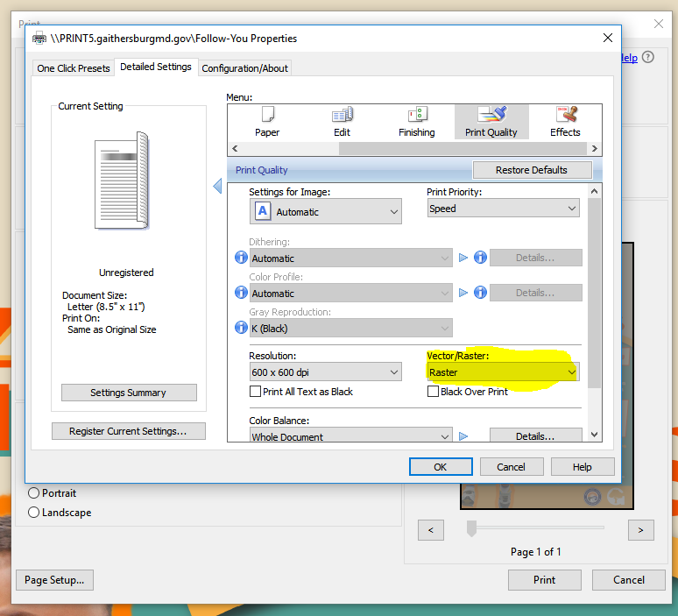Open the Finishing menu icon

(416, 121)
